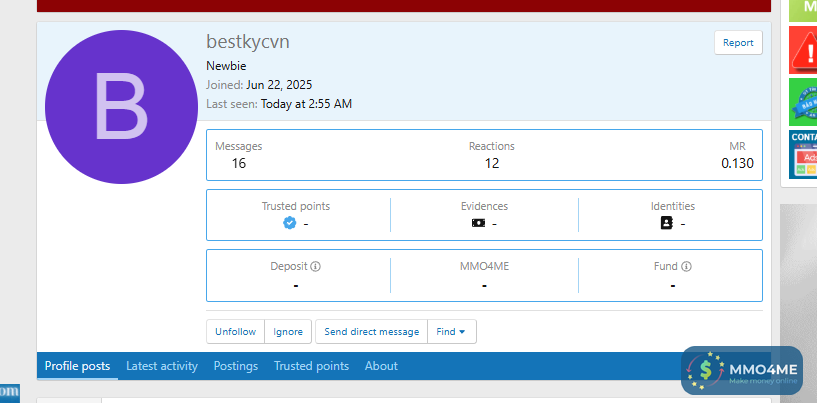This screenshot has height=403, width=817.
Task: Click the Identities contact card icon
Action: click(666, 223)
